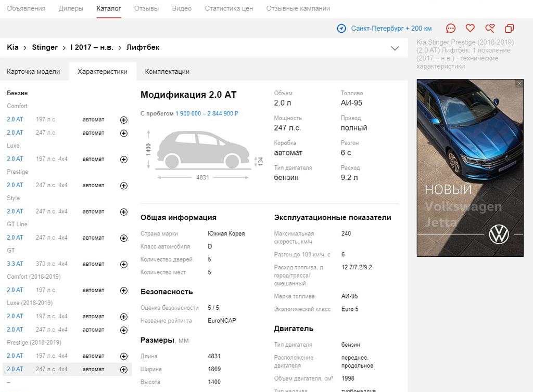
Task: Add Luxe (2018-2019) 197 л.с. 4x4 plus icon
Action: pos(124,317)
